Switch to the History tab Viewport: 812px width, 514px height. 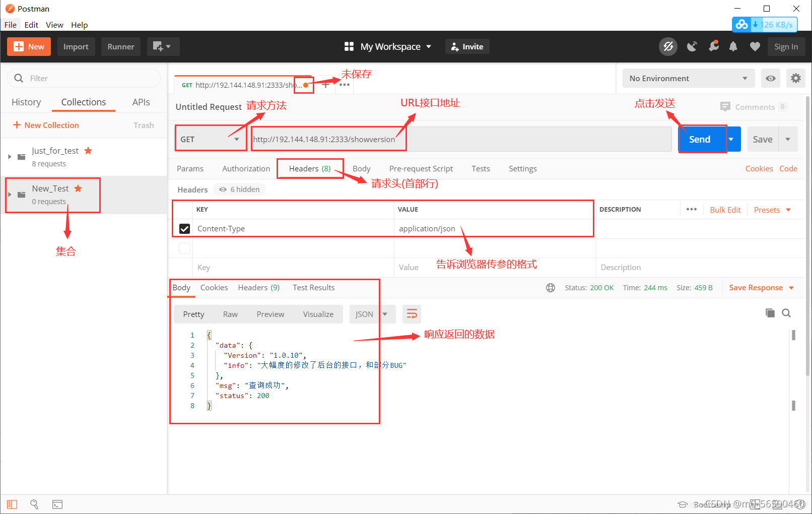[26, 102]
